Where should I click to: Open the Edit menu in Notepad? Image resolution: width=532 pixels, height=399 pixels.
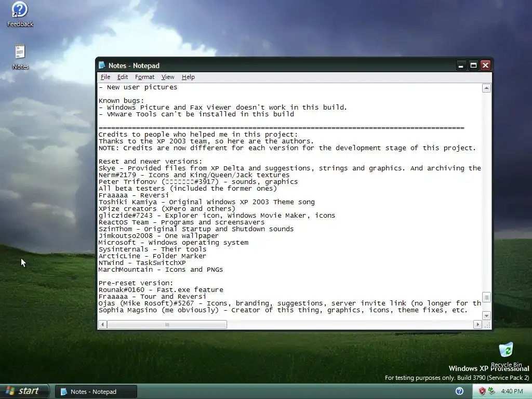(123, 77)
